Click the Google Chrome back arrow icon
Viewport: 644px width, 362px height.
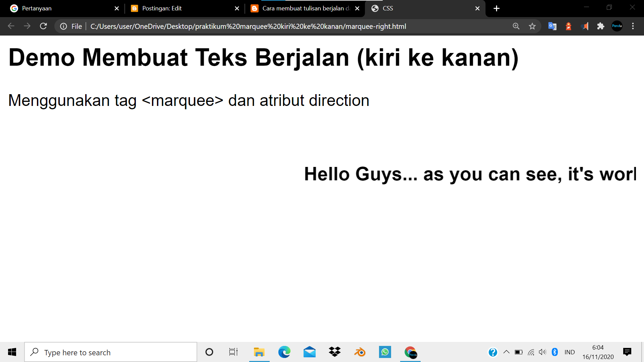(x=11, y=26)
